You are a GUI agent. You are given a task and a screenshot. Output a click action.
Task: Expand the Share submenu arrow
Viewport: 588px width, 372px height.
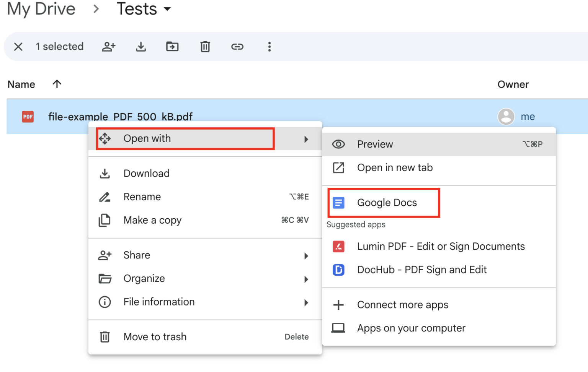(306, 255)
